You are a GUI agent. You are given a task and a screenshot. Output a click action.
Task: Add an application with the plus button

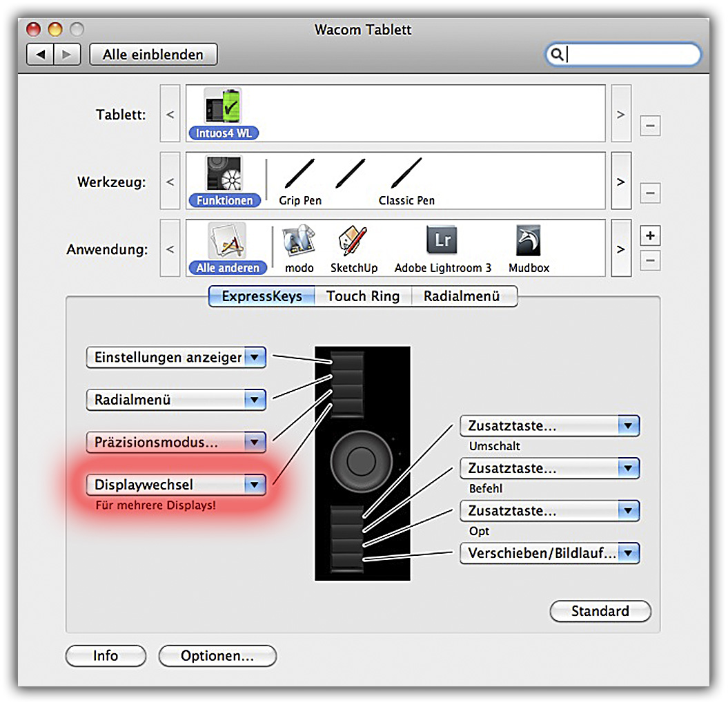pyautogui.click(x=650, y=236)
